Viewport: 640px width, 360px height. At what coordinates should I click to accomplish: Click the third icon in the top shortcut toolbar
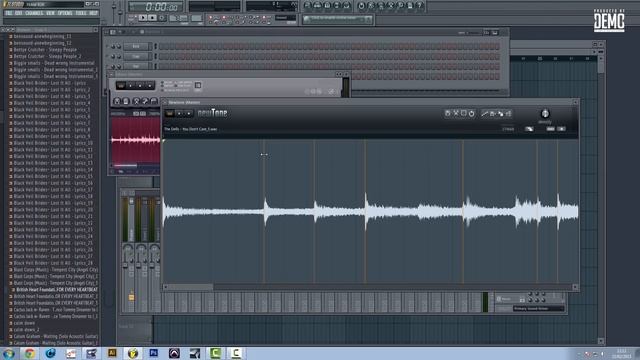coord(327,5)
